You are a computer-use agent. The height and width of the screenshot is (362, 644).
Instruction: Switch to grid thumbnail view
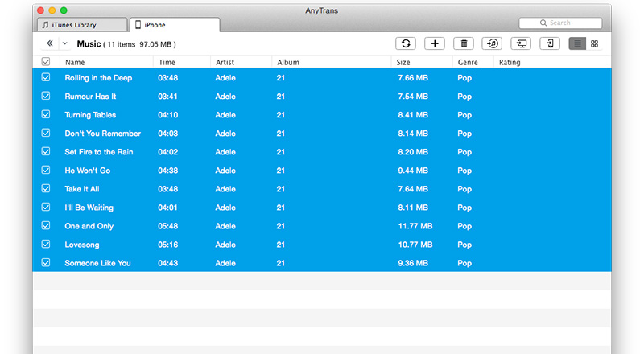594,43
